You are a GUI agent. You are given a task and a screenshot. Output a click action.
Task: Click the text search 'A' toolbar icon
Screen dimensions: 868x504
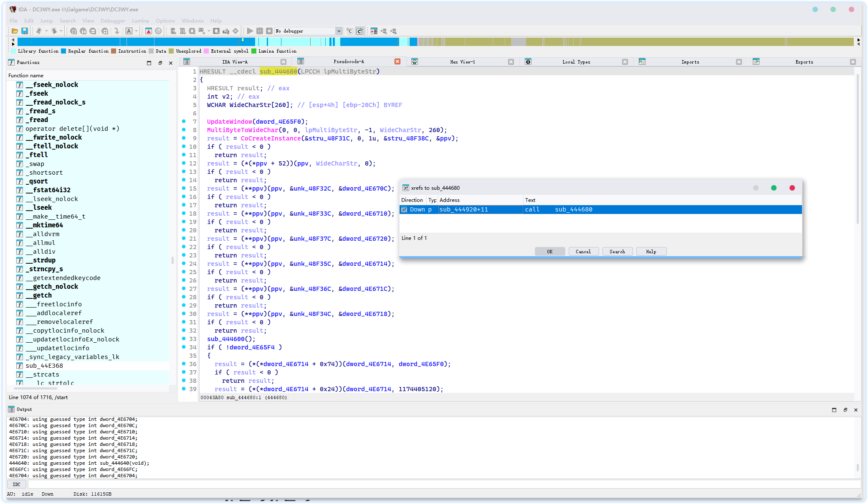pos(129,31)
